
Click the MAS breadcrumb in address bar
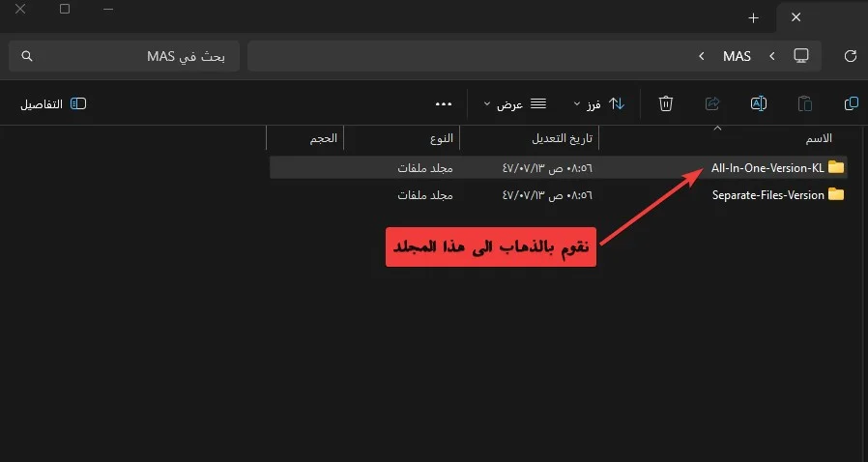point(737,56)
